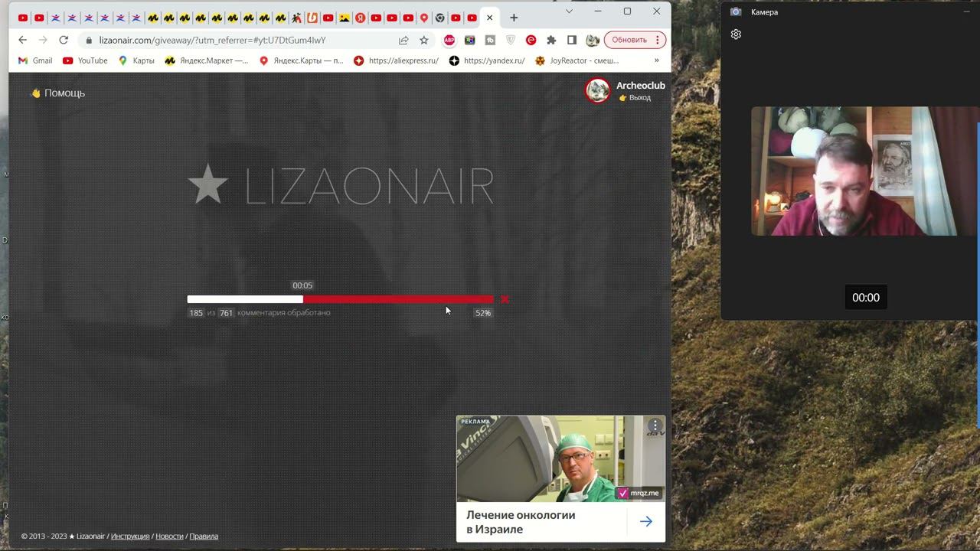The width and height of the screenshot is (980, 551).
Task: Open the Помощь help link
Action: click(x=57, y=93)
